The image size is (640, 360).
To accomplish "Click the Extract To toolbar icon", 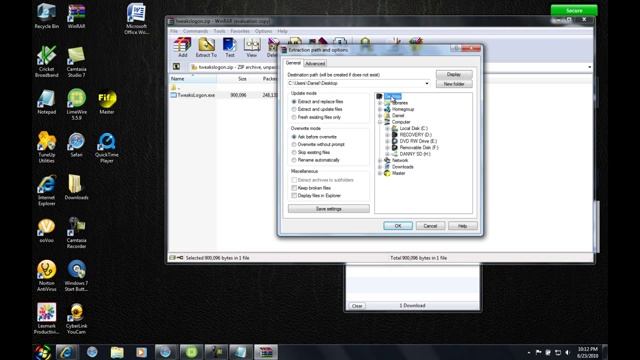I will point(206,47).
